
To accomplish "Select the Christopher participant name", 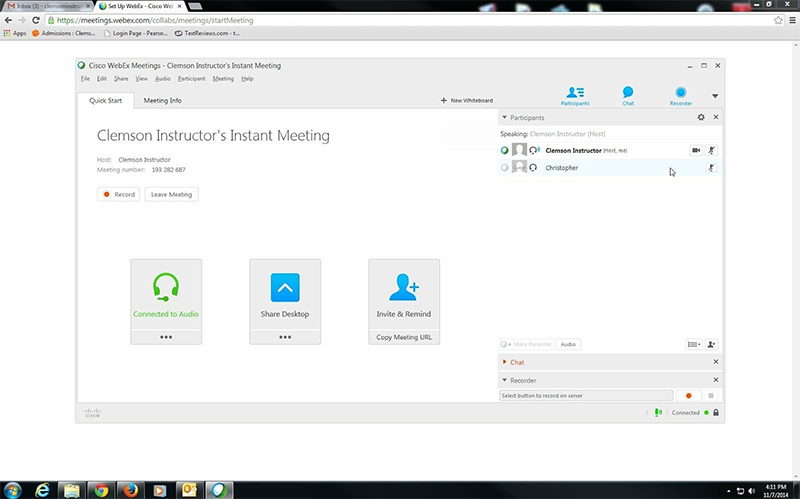I will [562, 167].
